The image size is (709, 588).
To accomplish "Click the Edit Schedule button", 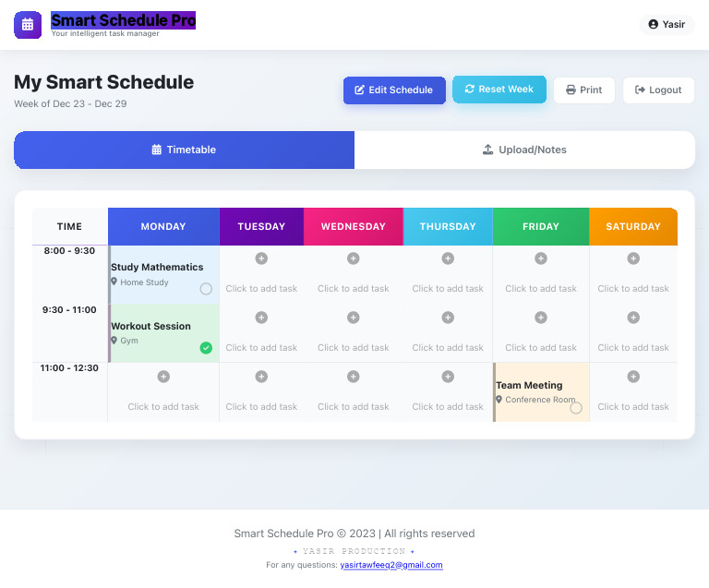I will click(x=394, y=90).
